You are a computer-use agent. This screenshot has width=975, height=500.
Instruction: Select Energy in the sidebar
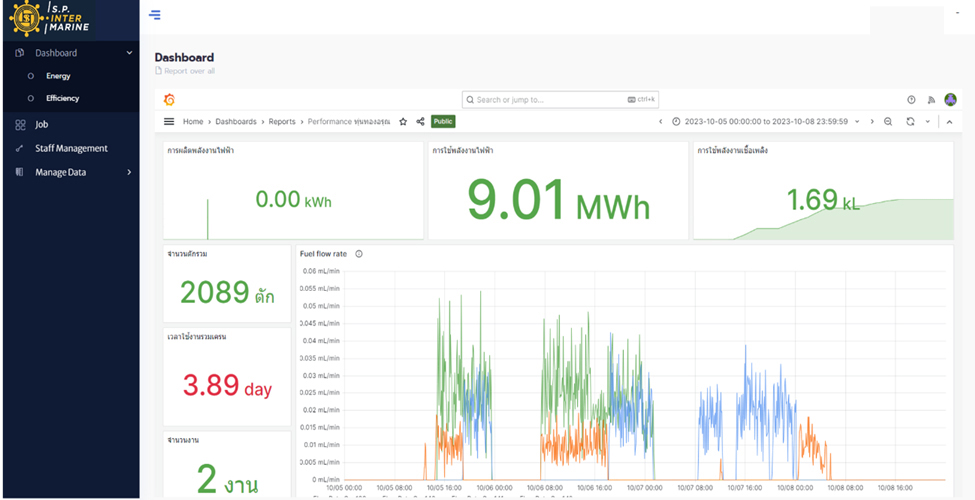58,76
